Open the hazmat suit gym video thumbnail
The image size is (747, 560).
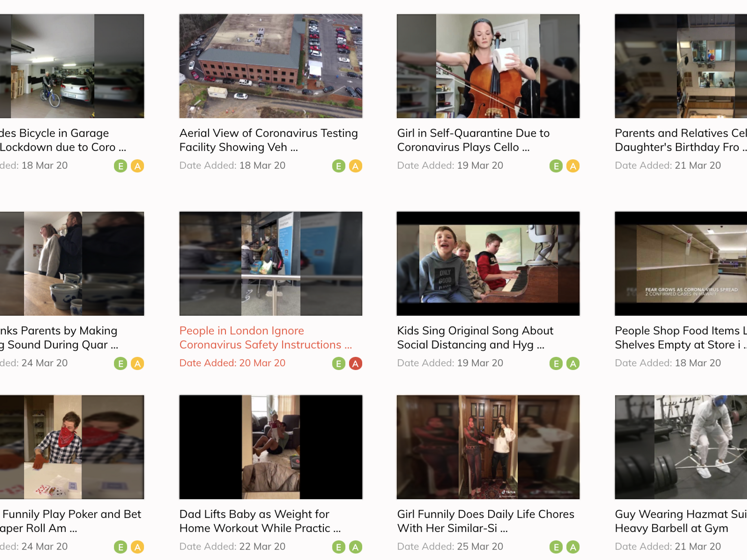pos(681,447)
